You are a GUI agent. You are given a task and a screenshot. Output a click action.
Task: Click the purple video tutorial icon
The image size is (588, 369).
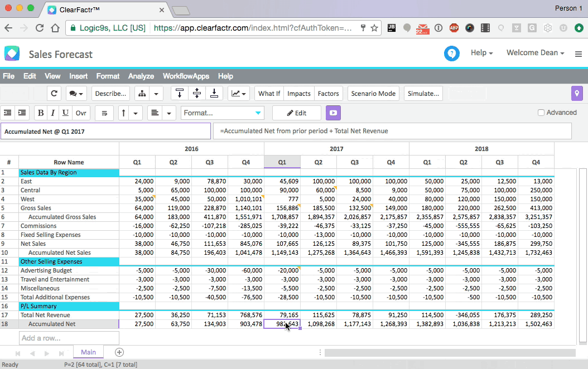pyautogui.click(x=333, y=113)
